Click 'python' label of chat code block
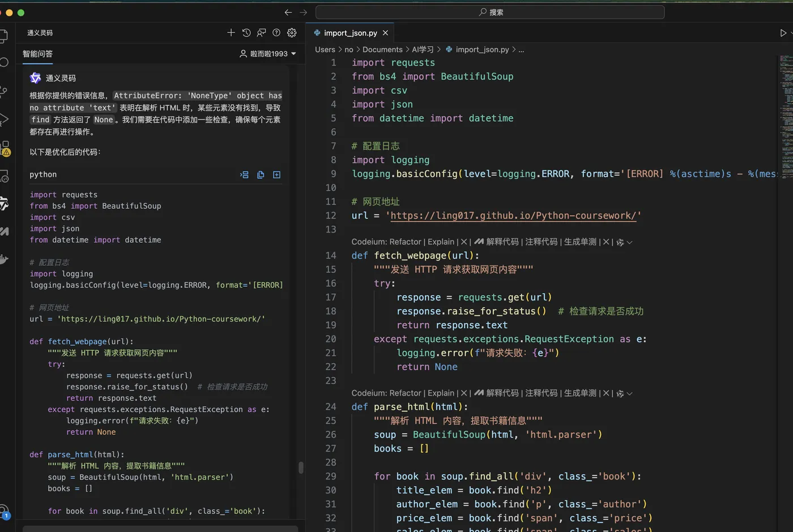Image resolution: width=793 pixels, height=532 pixels. pos(43,175)
